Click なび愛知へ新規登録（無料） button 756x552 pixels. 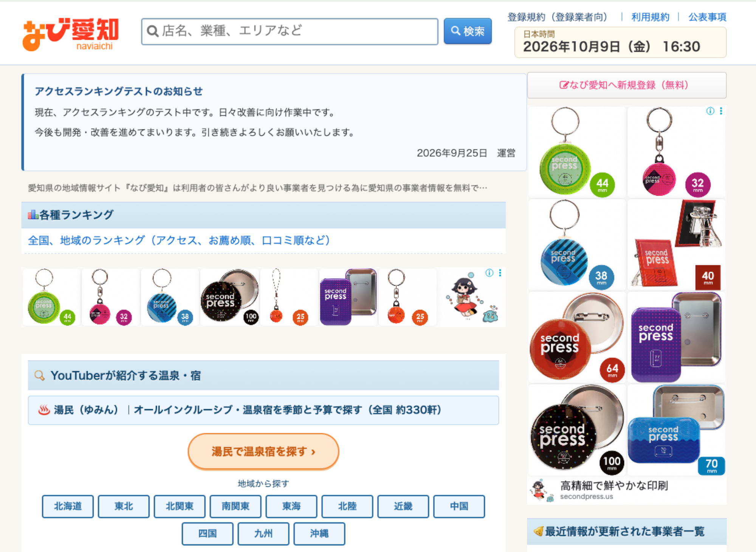pos(627,85)
